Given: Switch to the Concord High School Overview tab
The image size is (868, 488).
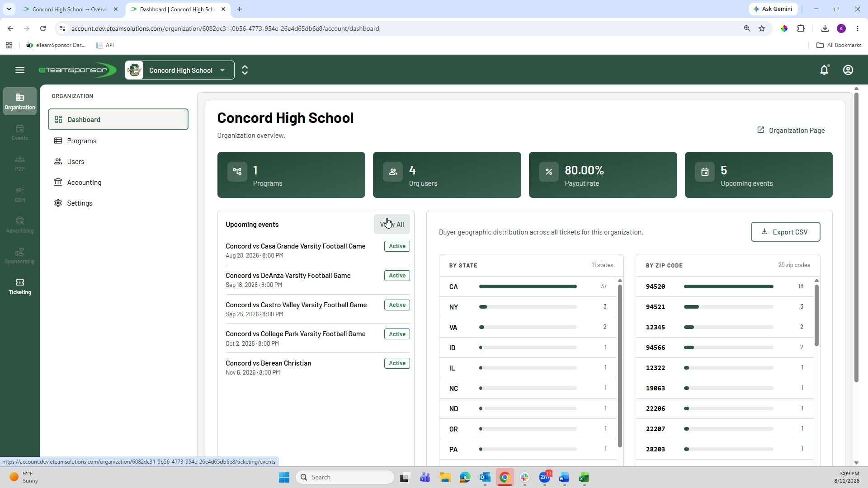Looking at the screenshot, I should point(70,9).
